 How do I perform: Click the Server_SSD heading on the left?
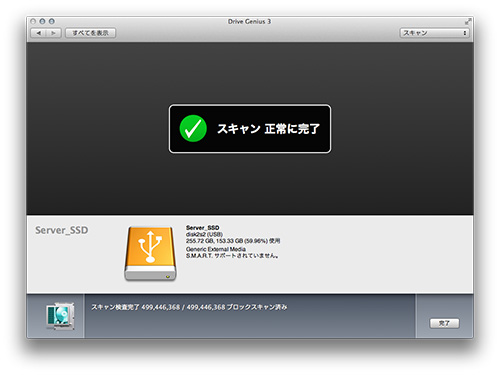point(62,230)
